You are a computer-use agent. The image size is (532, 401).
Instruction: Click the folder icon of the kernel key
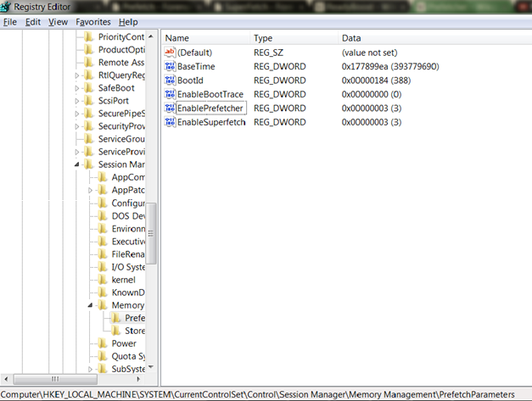(104, 280)
